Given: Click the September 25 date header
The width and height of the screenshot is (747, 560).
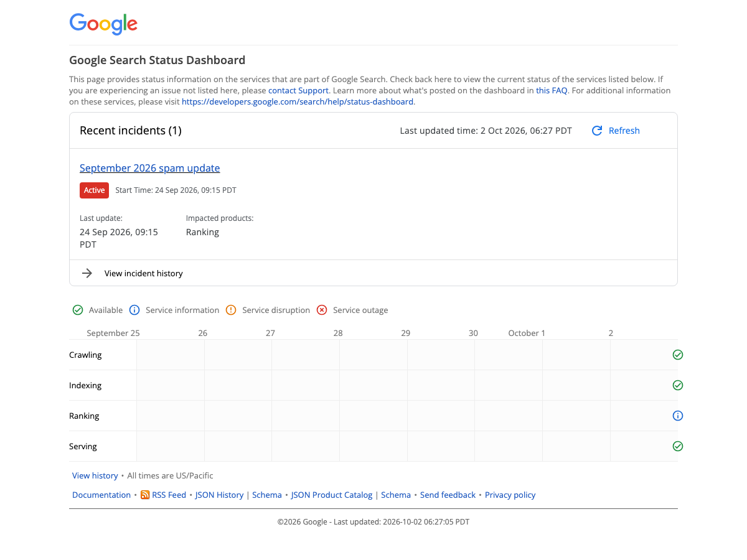Looking at the screenshot, I should [113, 333].
